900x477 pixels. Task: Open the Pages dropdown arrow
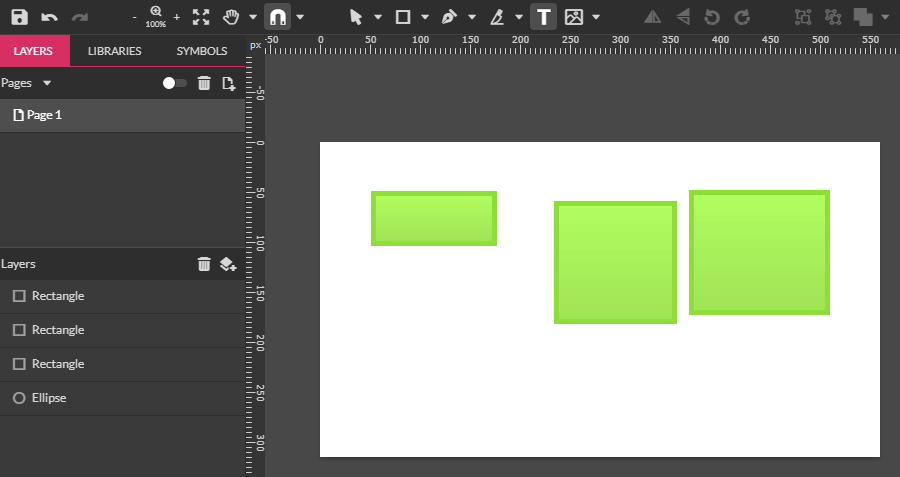47,83
